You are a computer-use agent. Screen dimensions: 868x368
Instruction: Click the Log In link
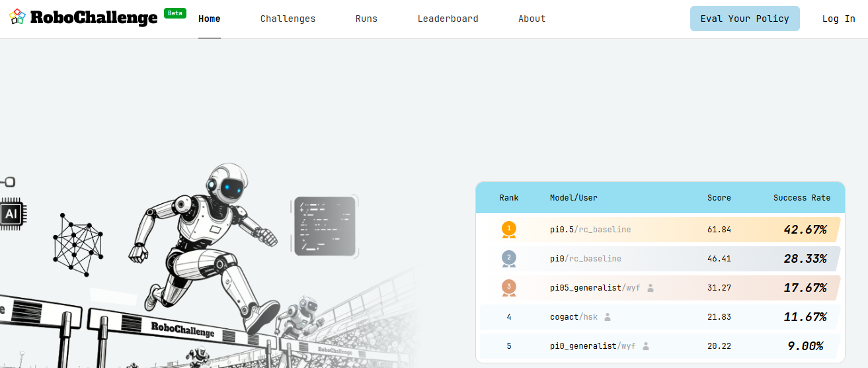pyautogui.click(x=838, y=19)
